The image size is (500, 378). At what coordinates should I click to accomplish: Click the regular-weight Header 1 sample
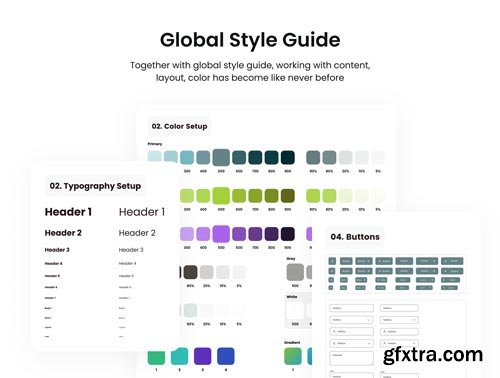tap(142, 212)
